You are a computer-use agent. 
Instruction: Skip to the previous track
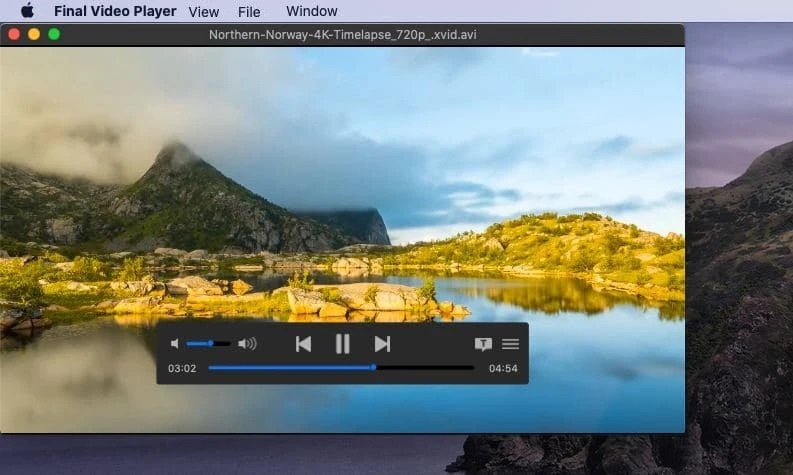point(303,344)
